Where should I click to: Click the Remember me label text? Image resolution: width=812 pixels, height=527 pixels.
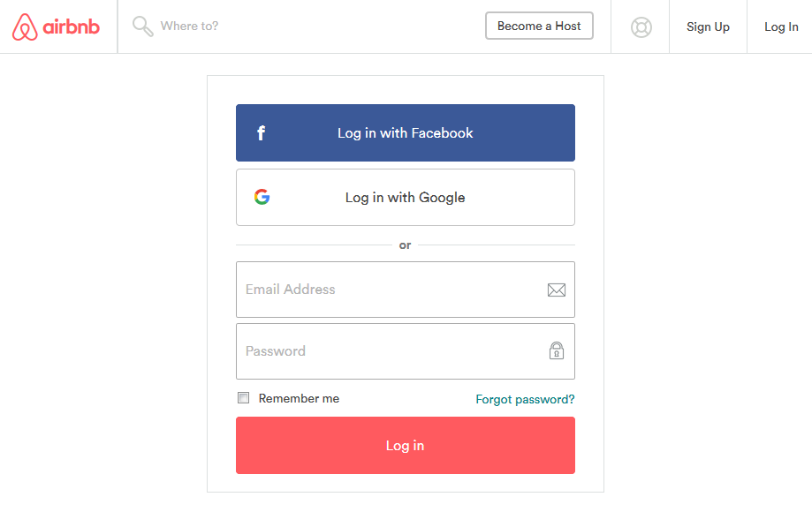299,399
